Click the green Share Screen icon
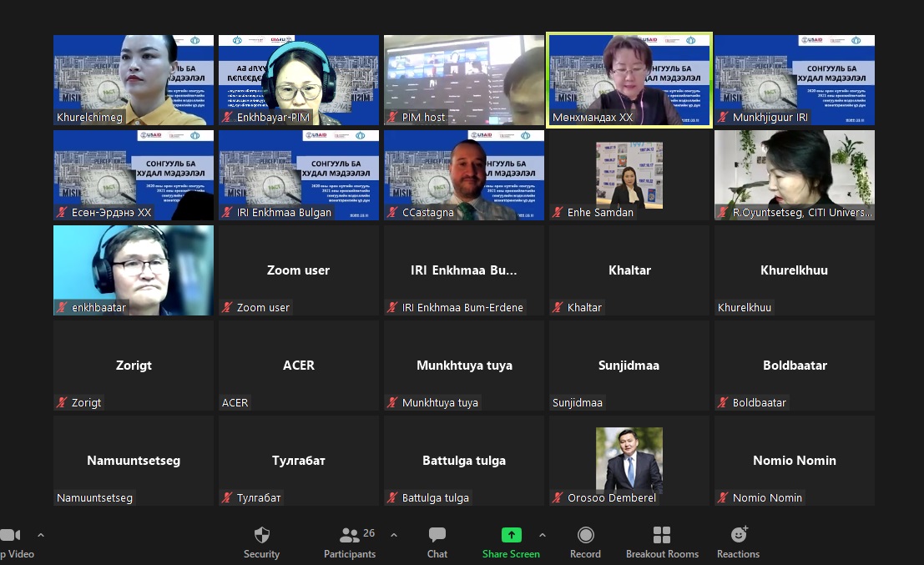Screen dimensions: 924x565 coord(511,536)
